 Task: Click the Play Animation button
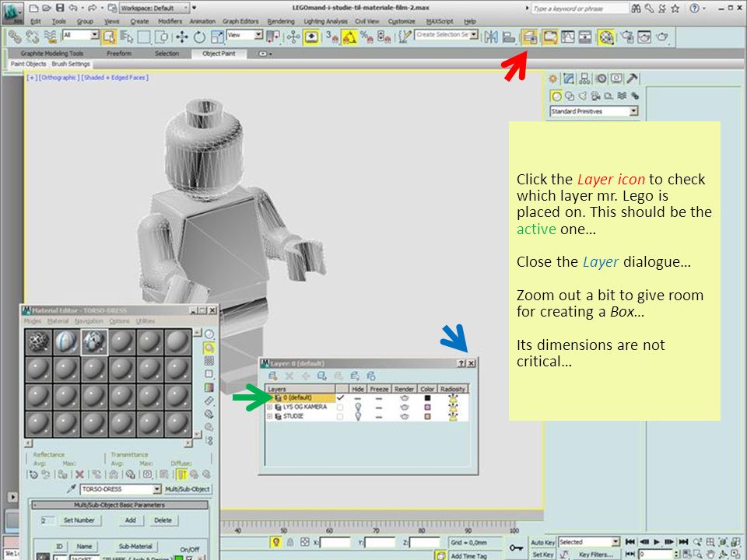click(x=657, y=542)
